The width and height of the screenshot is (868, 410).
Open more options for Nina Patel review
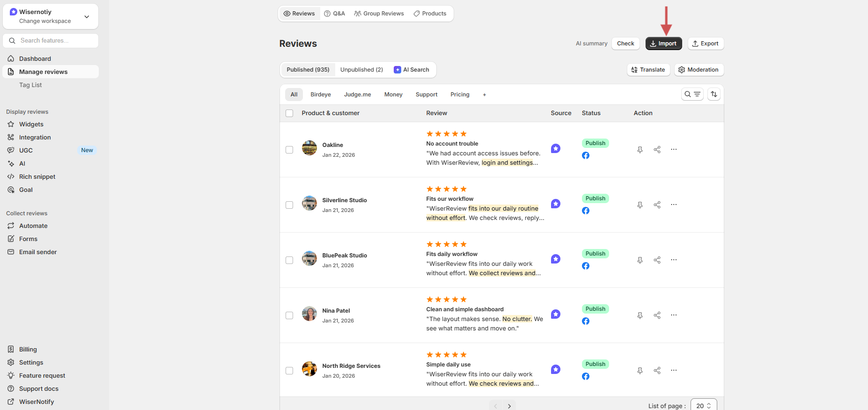pos(674,315)
